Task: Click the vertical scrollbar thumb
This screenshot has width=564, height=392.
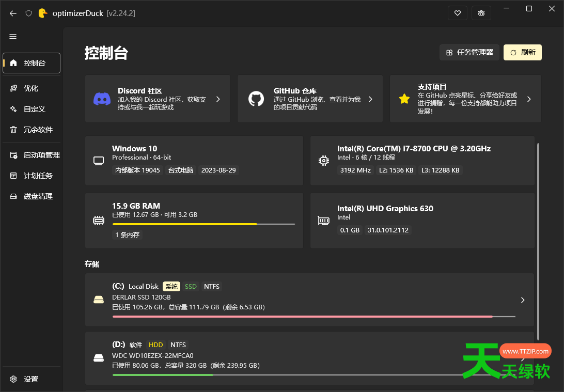Action: click(x=538, y=241)
